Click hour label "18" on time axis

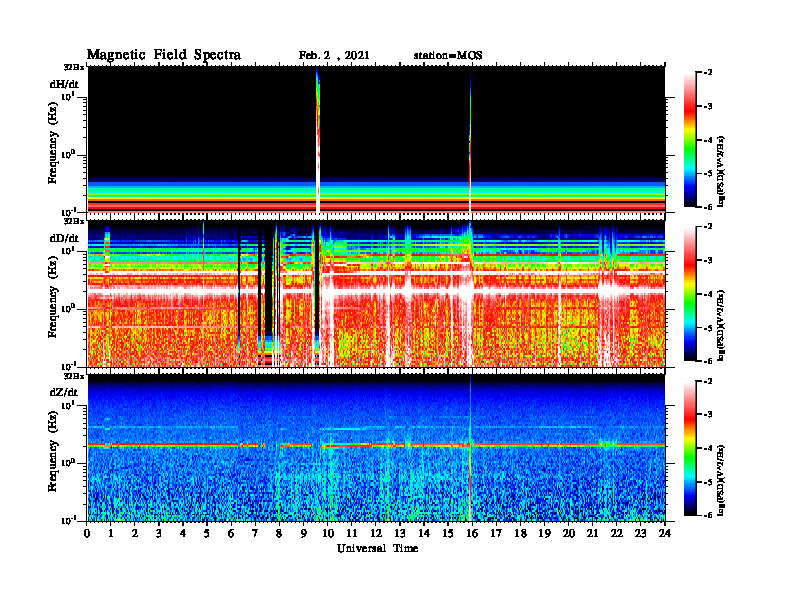pos(520,533)
